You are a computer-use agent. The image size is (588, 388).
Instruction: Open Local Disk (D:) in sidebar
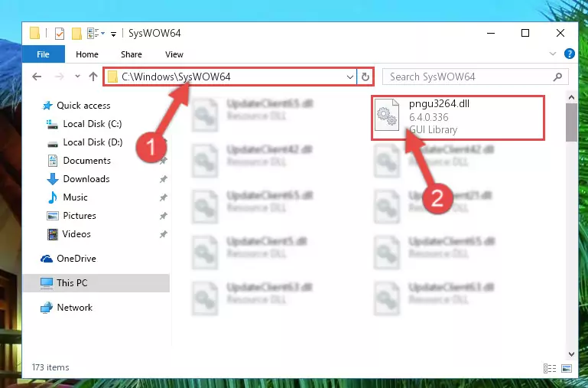[x=84, y=142]
